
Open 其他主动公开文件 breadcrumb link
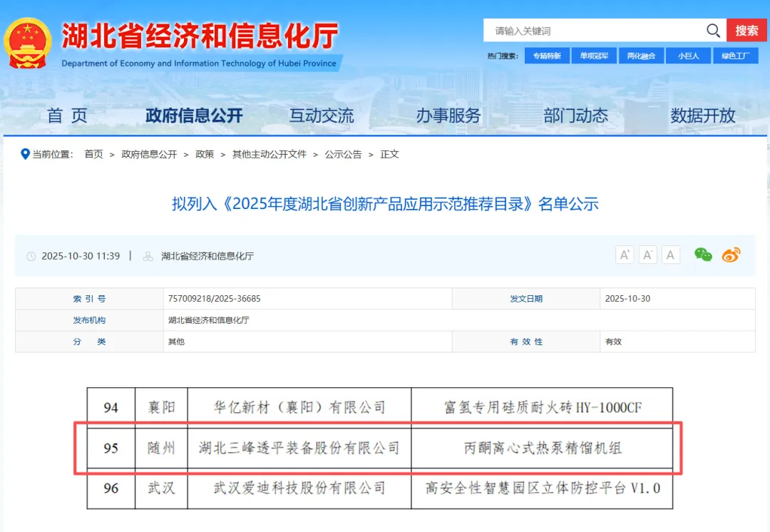(x=269, y=154)
